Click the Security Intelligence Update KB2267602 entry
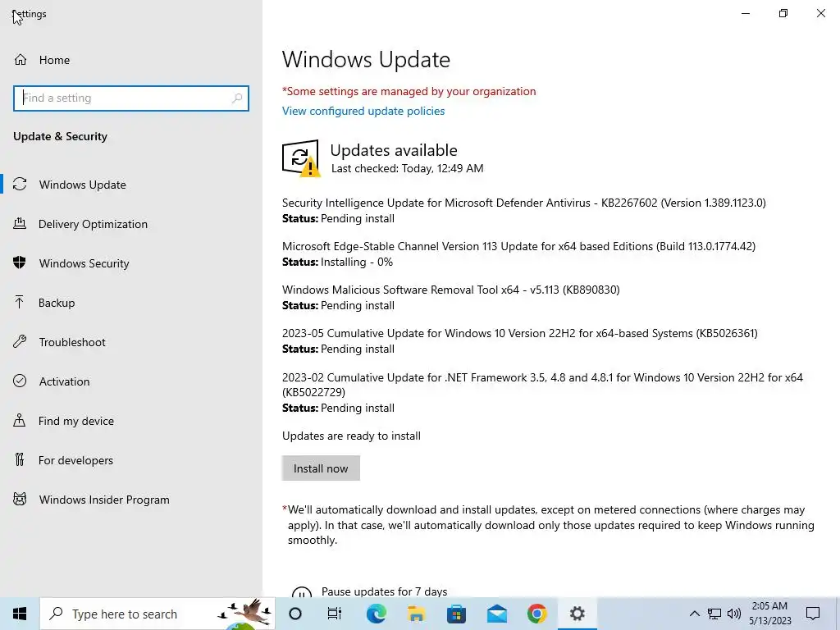 click(x=524, y=203)
